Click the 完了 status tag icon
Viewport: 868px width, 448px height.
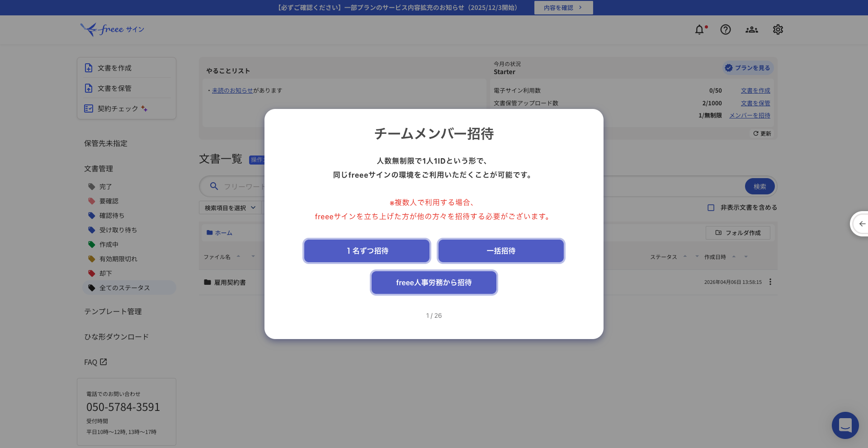click(92, 187)
